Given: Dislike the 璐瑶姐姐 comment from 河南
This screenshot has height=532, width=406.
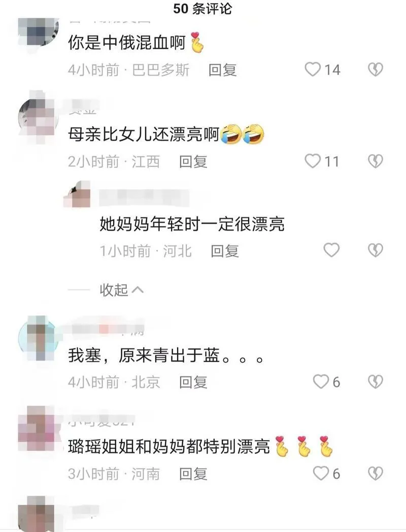Looking at the screenshot, I should [376, 473].
